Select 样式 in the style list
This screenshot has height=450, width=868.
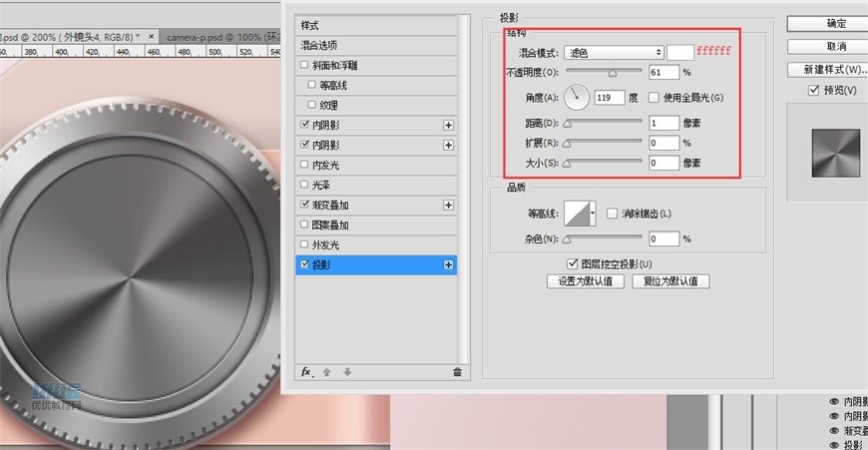pyautogui.click(x=376, y=26)
